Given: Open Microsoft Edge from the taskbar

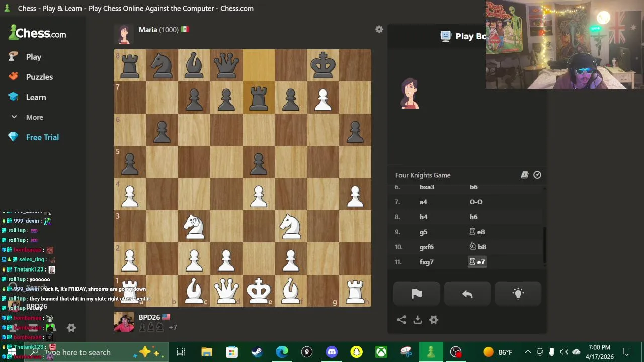Looking at the screenshot, I should 282,352.
